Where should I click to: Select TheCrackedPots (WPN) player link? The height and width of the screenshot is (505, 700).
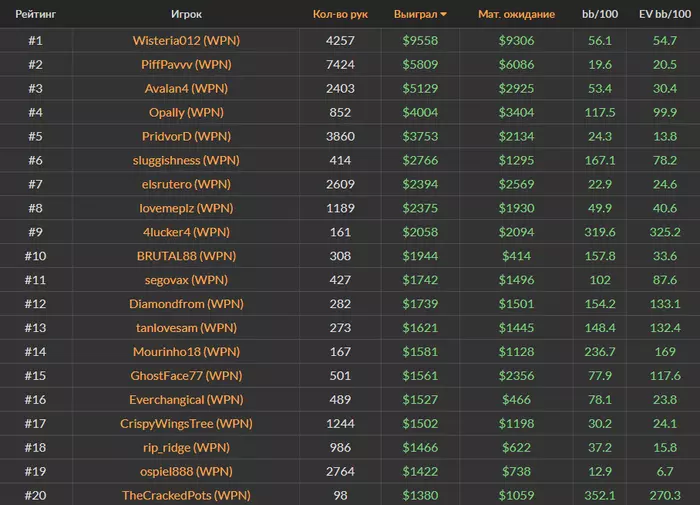pyautogui.click(x=186, y=495)
